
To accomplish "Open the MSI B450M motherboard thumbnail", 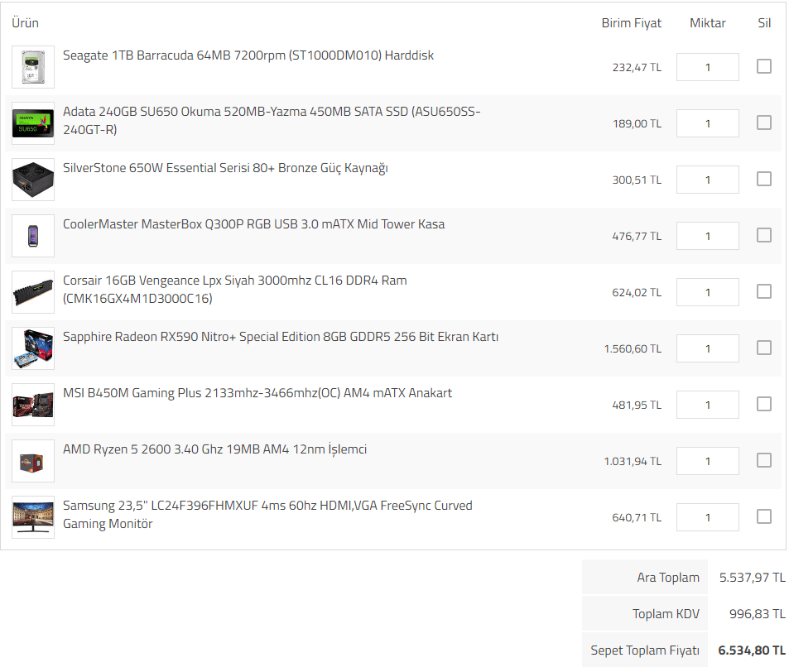I will coord(33,405).
